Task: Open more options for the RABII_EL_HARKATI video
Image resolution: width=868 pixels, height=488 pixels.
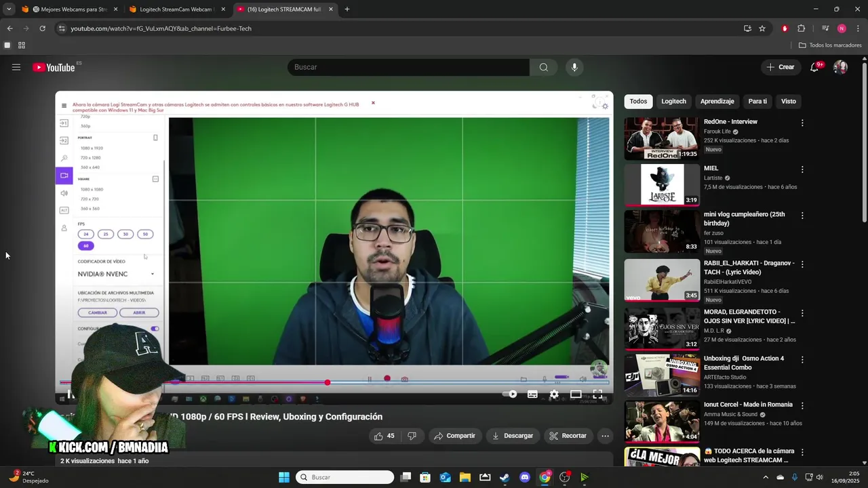Action: (x=802, y=264)
